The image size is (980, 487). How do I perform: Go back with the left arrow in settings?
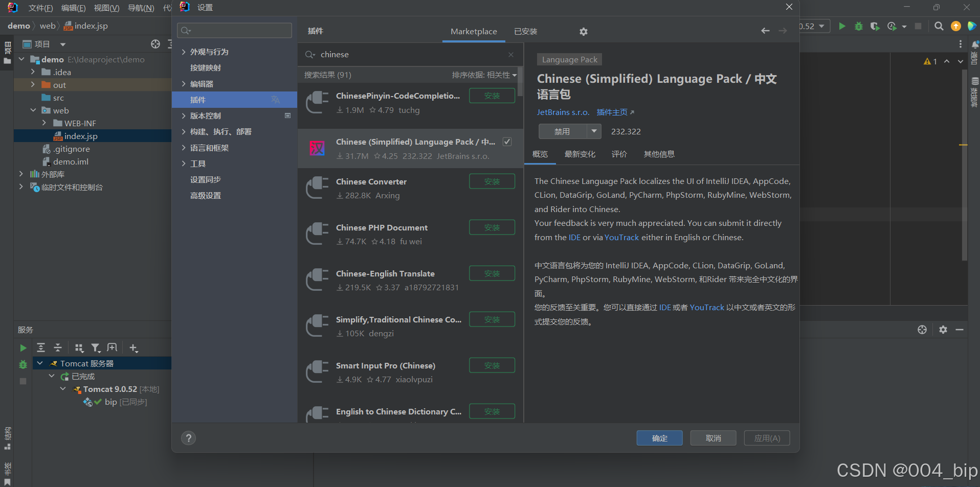pyautogui.click(x=765, y=31)
